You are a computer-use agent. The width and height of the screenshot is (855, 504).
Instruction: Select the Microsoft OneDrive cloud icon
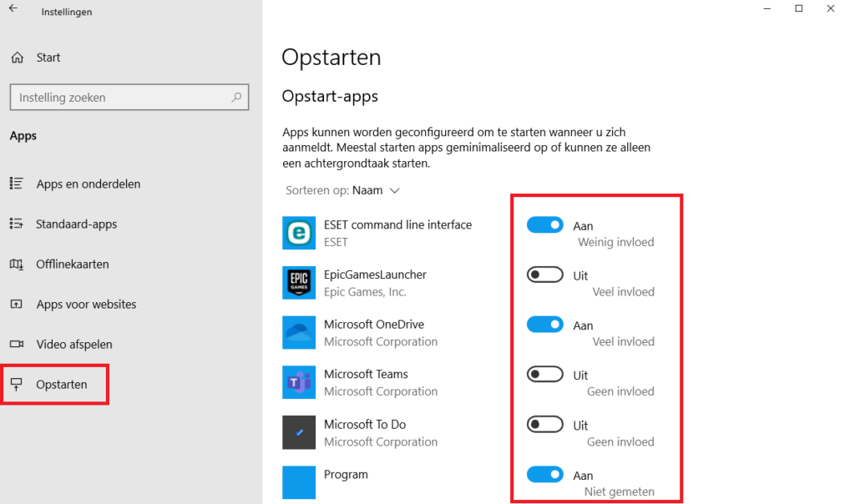[298, 332]
